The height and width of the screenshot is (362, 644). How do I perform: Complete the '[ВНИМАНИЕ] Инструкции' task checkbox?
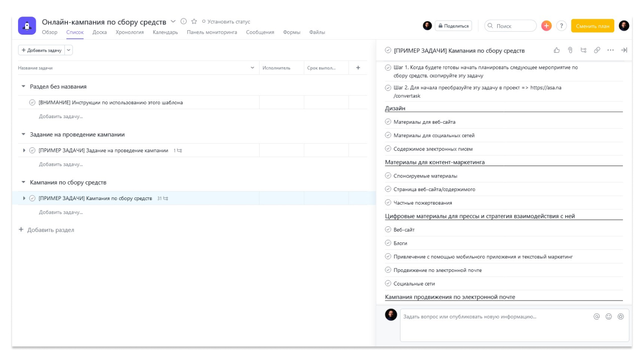[32, 103]
